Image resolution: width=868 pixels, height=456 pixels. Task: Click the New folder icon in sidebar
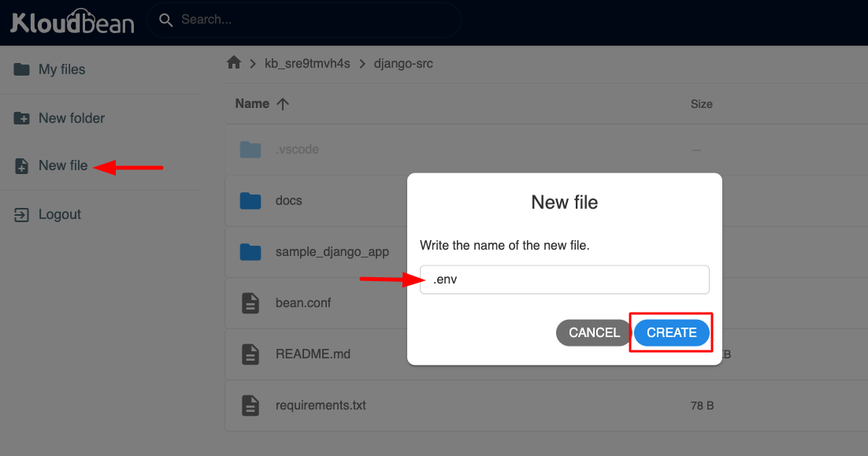tap(20, 117)
